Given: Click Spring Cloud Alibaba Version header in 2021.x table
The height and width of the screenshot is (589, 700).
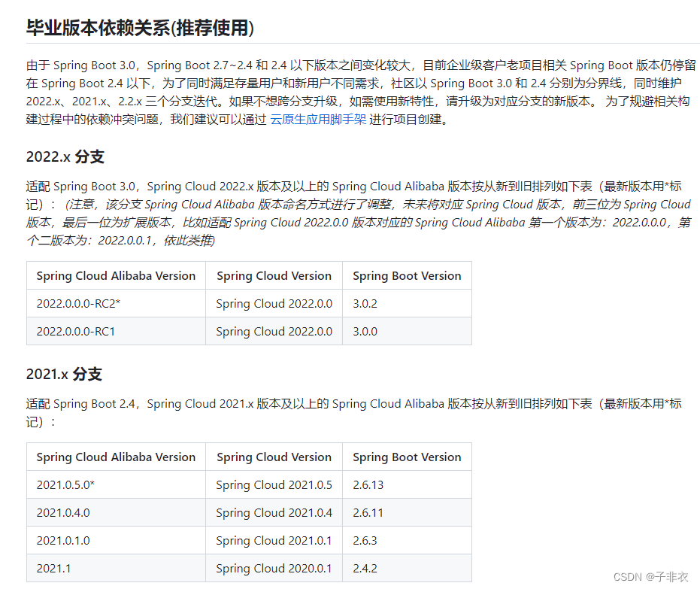Looking at the screenshot, I should pyautogui.click(x=116, y=457).
